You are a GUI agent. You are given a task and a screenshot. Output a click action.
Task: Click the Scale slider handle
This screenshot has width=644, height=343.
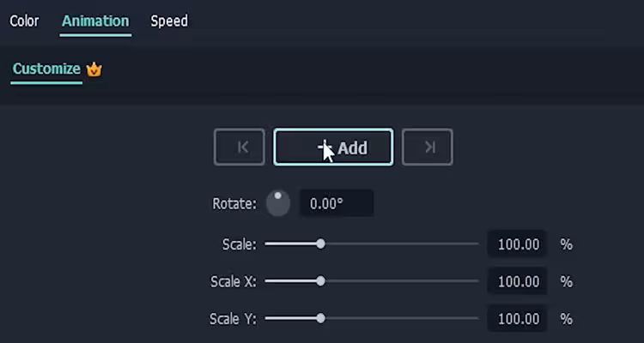pos(320,244)
